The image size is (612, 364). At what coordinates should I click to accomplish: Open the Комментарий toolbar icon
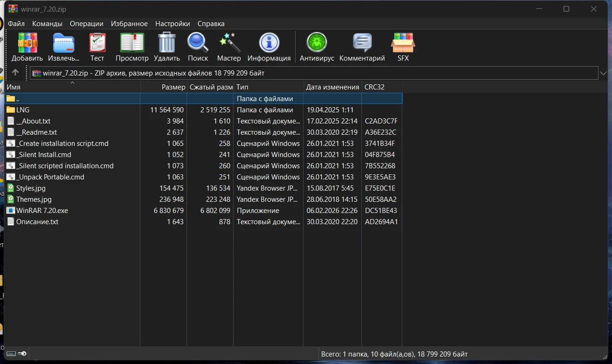coord(362,43)
